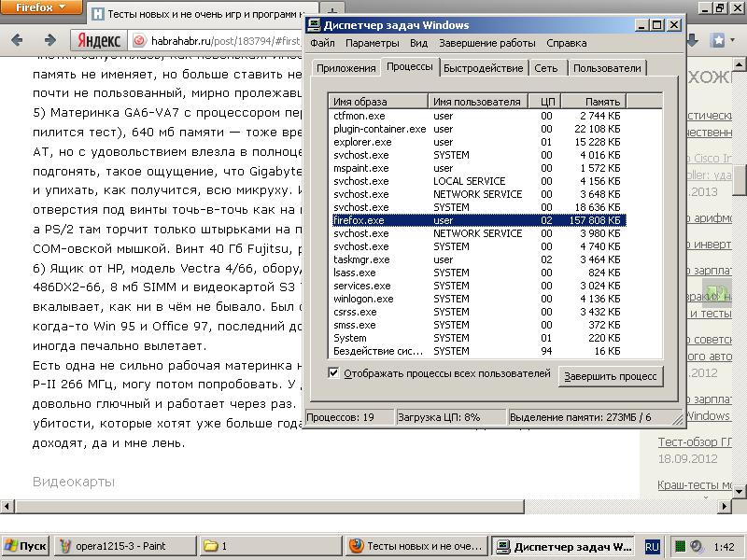Screen dimensions: 747x560
Task: Sort by the Память column header
Action: 594,102
